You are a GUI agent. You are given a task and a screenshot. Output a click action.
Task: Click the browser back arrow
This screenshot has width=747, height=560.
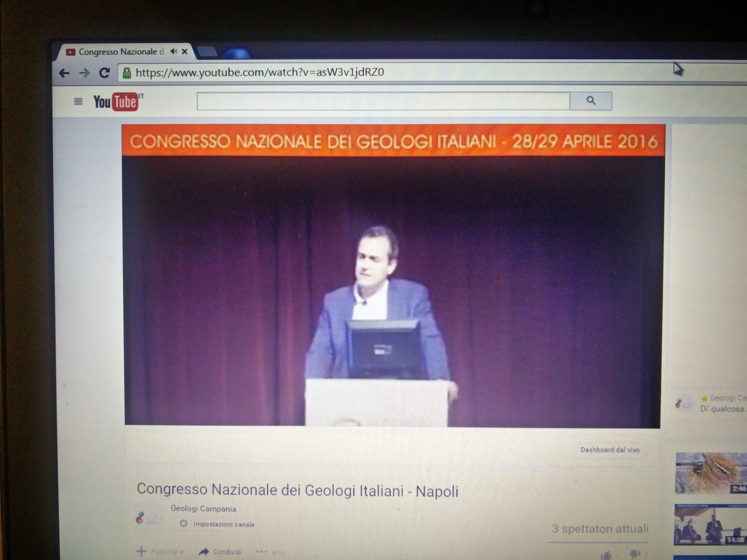[x=64, y=73]
